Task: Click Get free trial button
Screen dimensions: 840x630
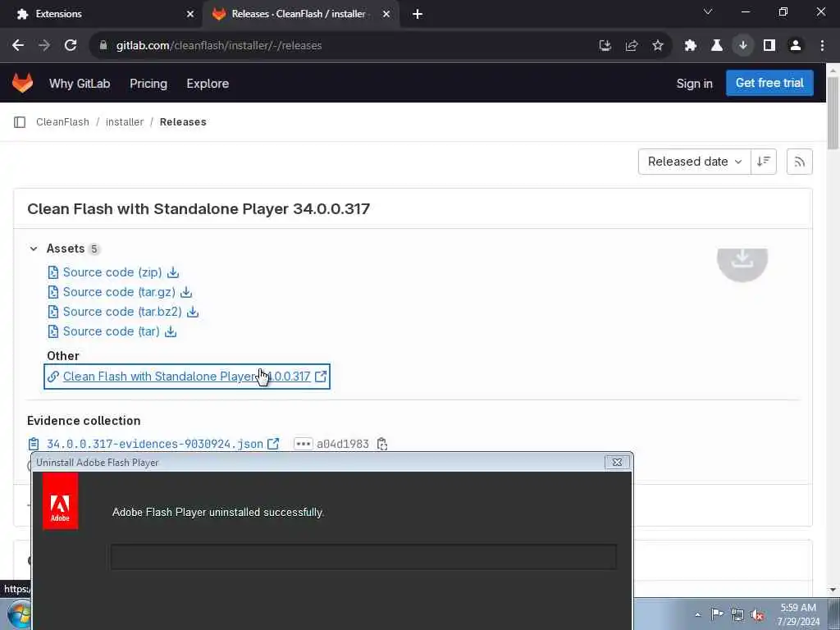Action: click(x=769, y=83)
